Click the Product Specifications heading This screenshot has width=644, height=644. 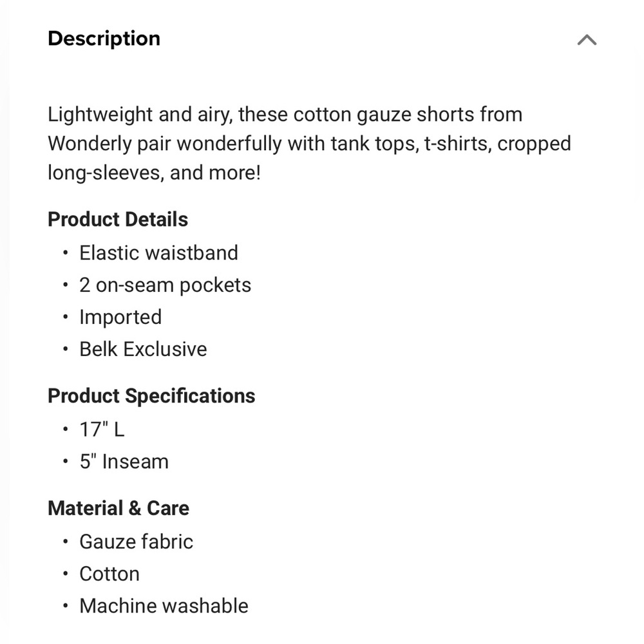click(x=151, y=396)
